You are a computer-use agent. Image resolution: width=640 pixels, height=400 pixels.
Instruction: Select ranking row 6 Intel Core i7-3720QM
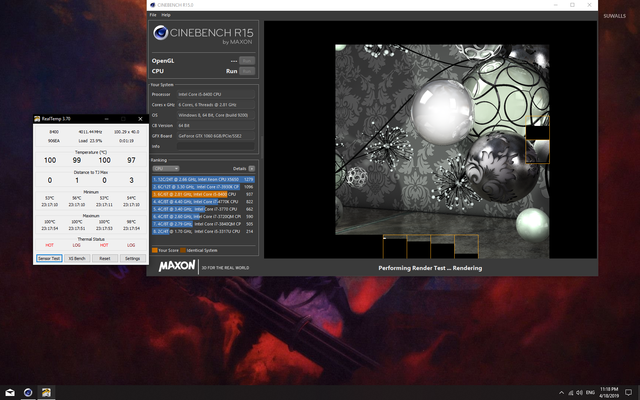click(203, 216)
